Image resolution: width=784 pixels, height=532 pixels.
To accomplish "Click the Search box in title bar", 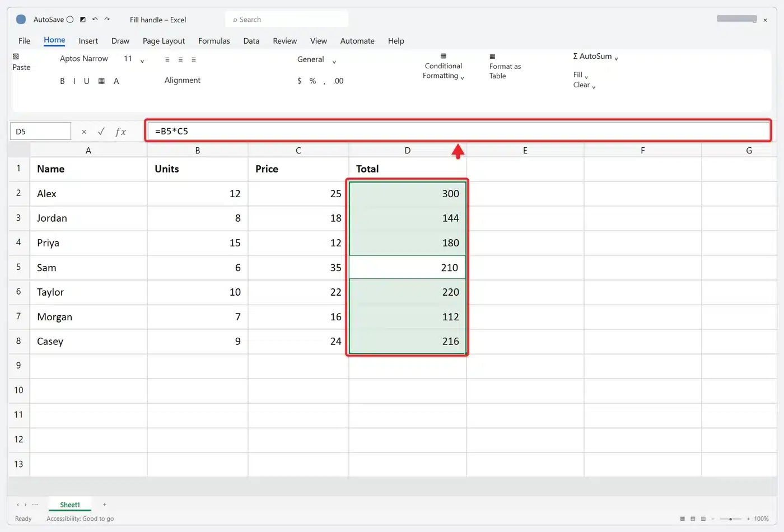I will pyautogui.click(x=287, y=20).
